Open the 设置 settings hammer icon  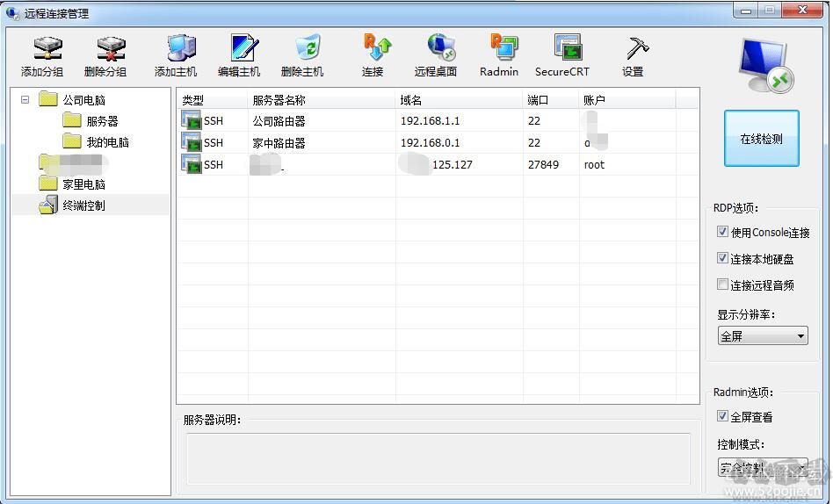(636, 48)
